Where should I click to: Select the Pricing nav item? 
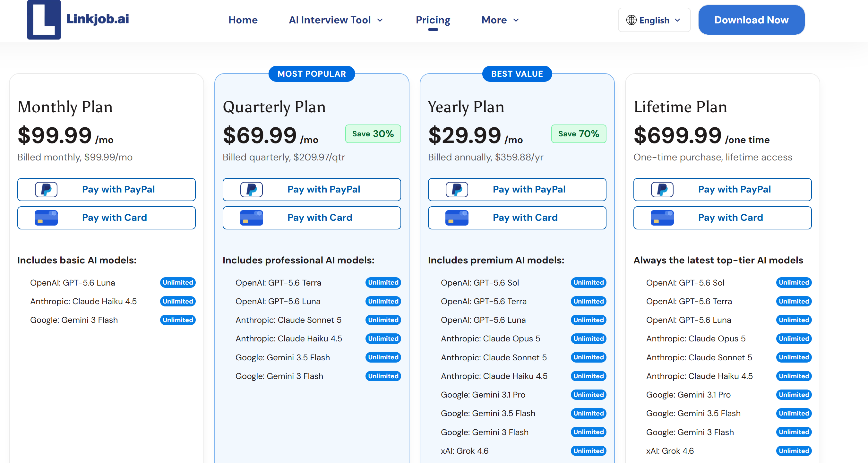tap(433, 20)
